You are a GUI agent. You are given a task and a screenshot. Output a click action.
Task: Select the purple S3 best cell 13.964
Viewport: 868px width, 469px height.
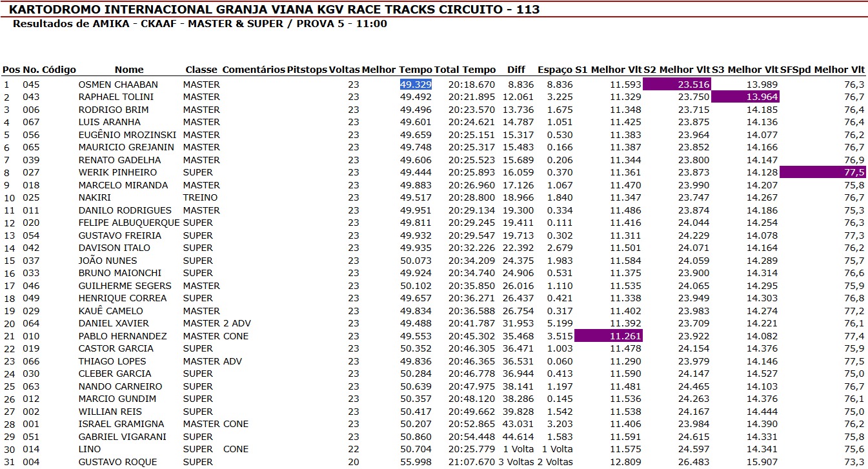tap(745, 97)
